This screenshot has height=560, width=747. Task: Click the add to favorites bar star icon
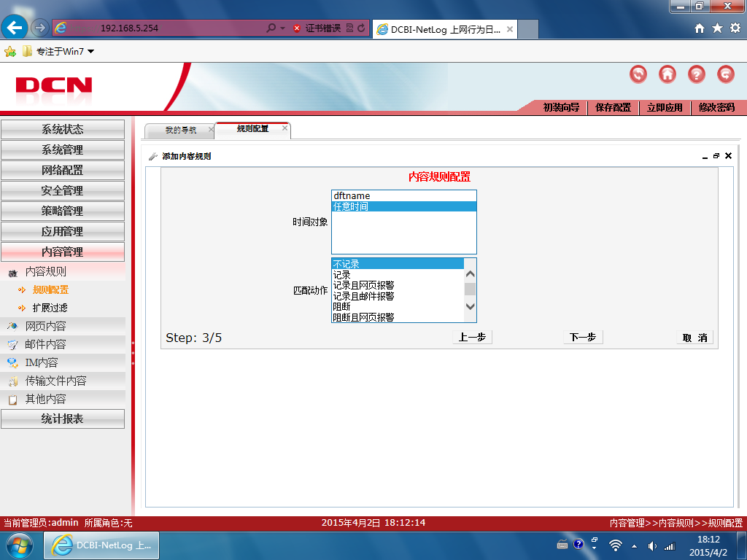(10, 52)
